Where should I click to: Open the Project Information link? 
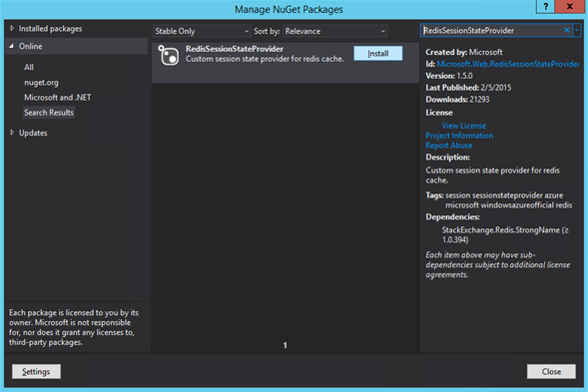point(459,136)
